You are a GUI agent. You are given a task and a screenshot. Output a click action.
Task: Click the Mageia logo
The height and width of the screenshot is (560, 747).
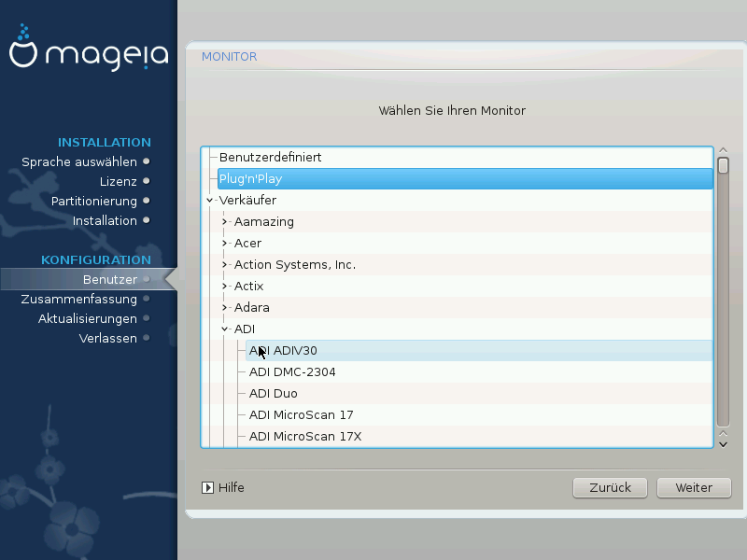tap(89, 48)
